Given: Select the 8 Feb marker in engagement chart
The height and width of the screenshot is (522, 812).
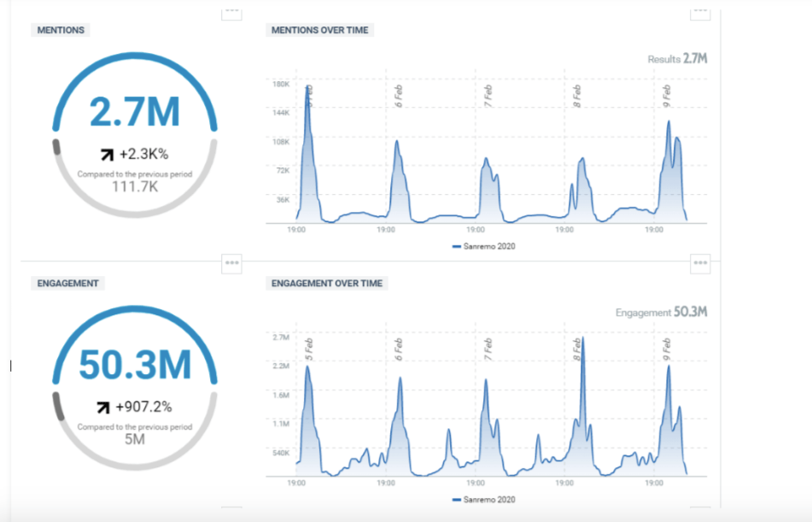Looking at the screenshot, I should [578, 348].
